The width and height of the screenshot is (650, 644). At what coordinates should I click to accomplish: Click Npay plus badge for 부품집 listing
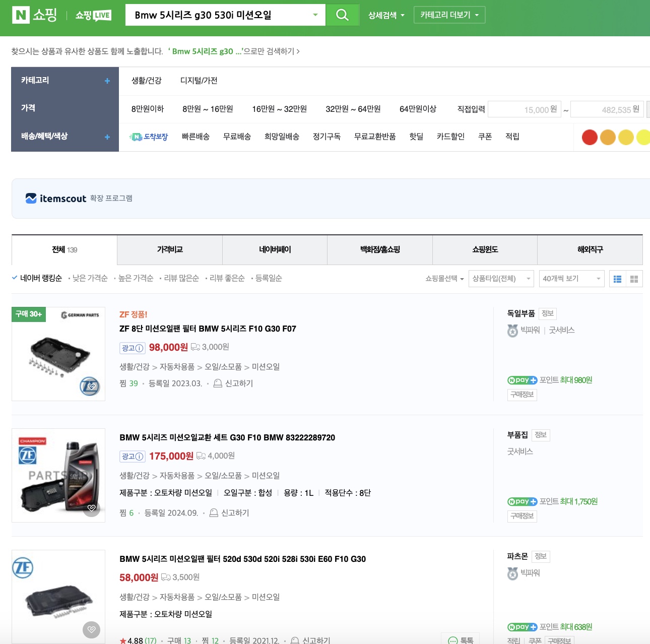click(522, 501)
